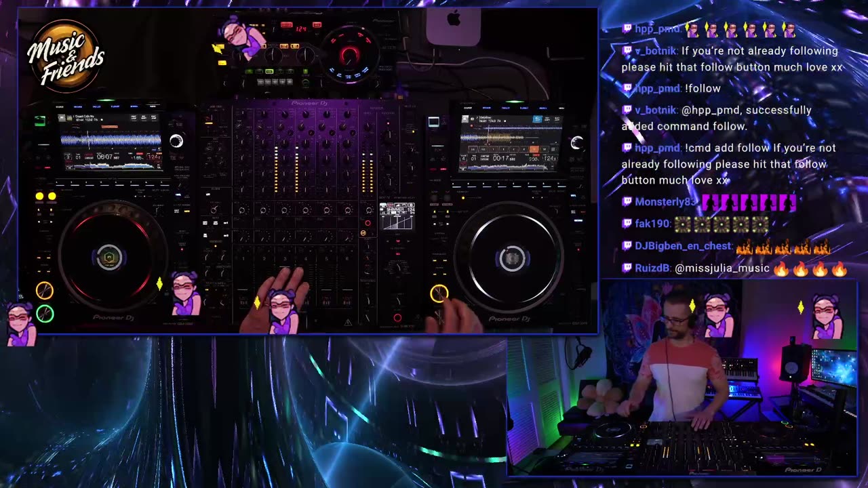Image resolution: width=868 pixels, height=488 pixels.
Task: Click the BROWSE tab on left deck
Action: pyautogui.click(x=78, y=106)
